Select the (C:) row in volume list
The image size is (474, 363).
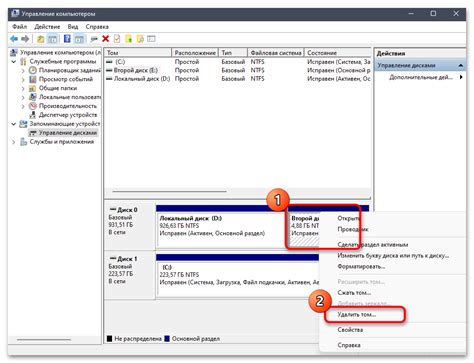[x=238, y=62]
